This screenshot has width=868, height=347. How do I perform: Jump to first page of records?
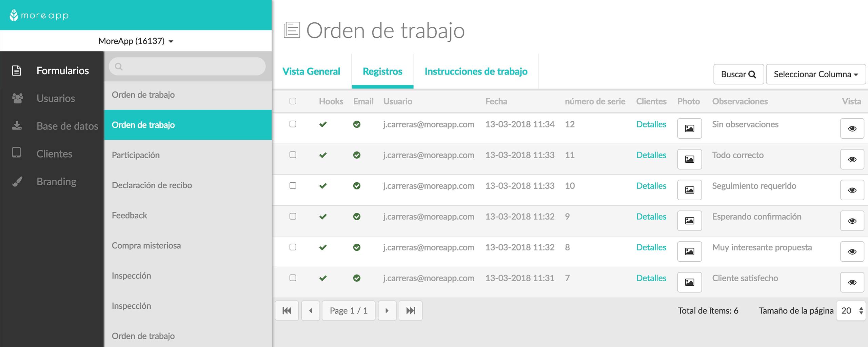[287, 310]
